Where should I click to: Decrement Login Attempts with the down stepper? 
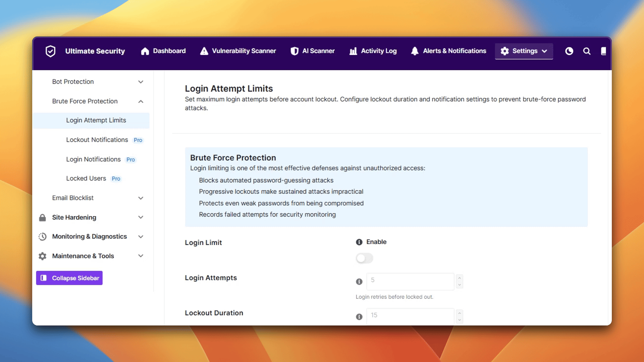[x=460, y=285]
